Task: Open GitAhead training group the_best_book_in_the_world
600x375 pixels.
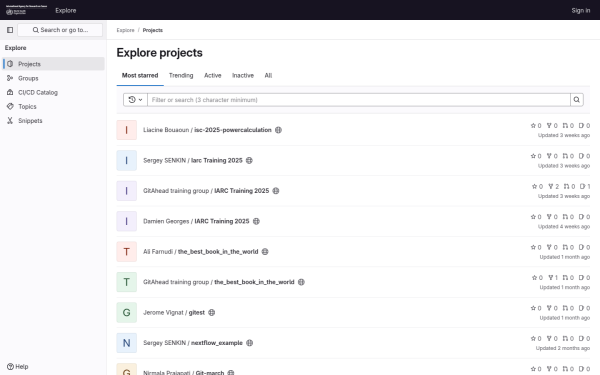Action: [219, 282]
